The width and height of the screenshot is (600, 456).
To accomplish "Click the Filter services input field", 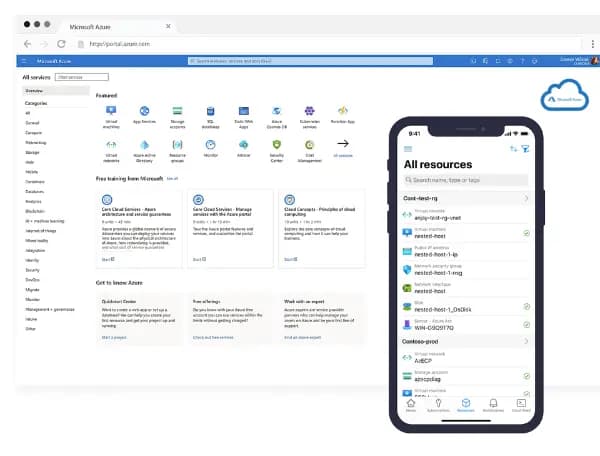I will click(x=82, y=77).
